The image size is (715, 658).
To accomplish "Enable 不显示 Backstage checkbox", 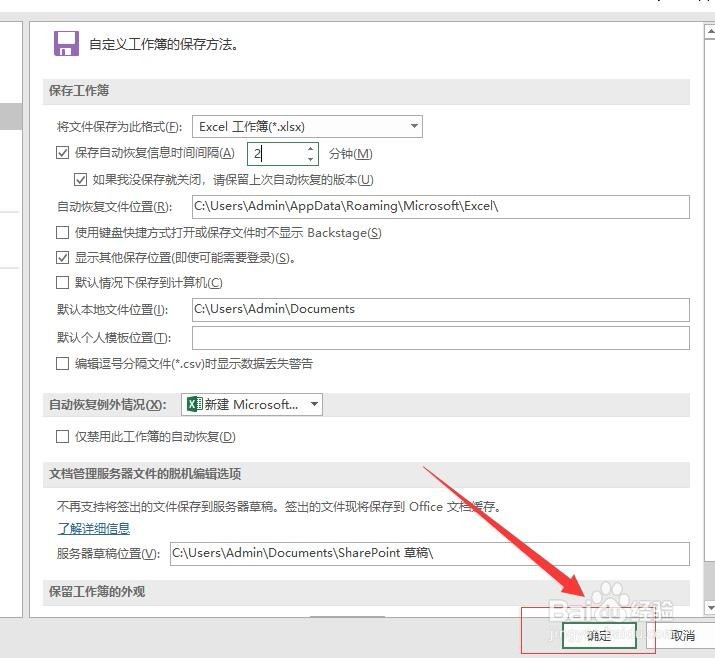I will [62, 233].
